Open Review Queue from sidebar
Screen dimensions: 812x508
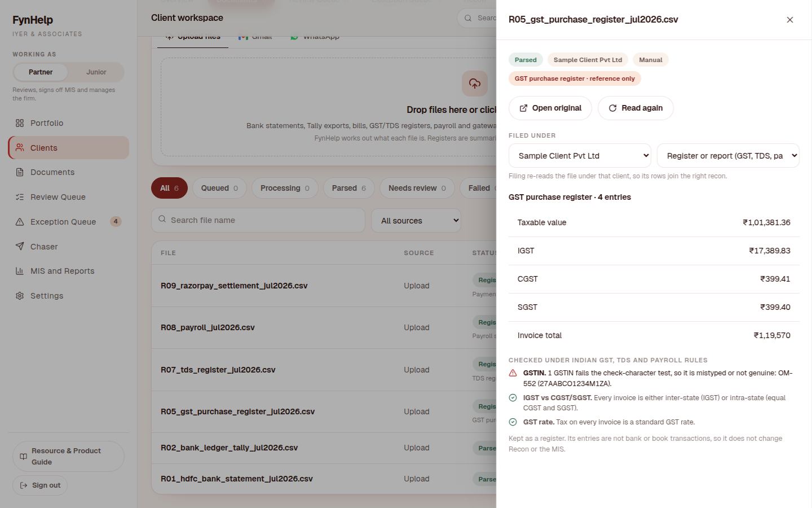[69, 197]
